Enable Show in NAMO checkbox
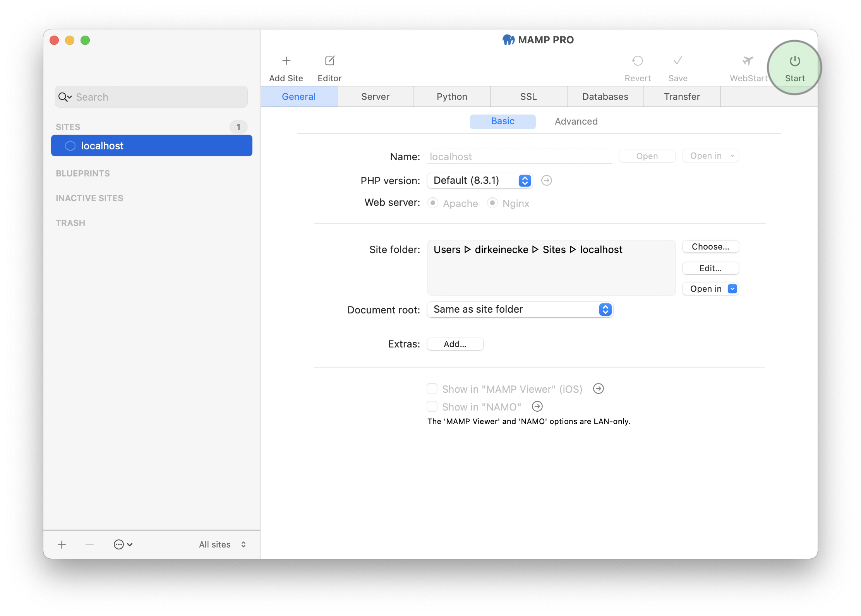The image size is (861, 616). coord(432,406)
